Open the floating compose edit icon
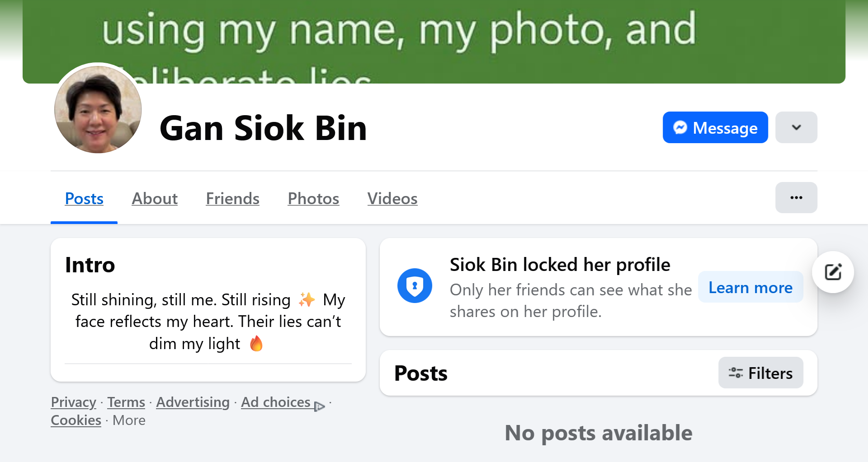Viewport: 868px width, 462px height. tap(833, 272)
